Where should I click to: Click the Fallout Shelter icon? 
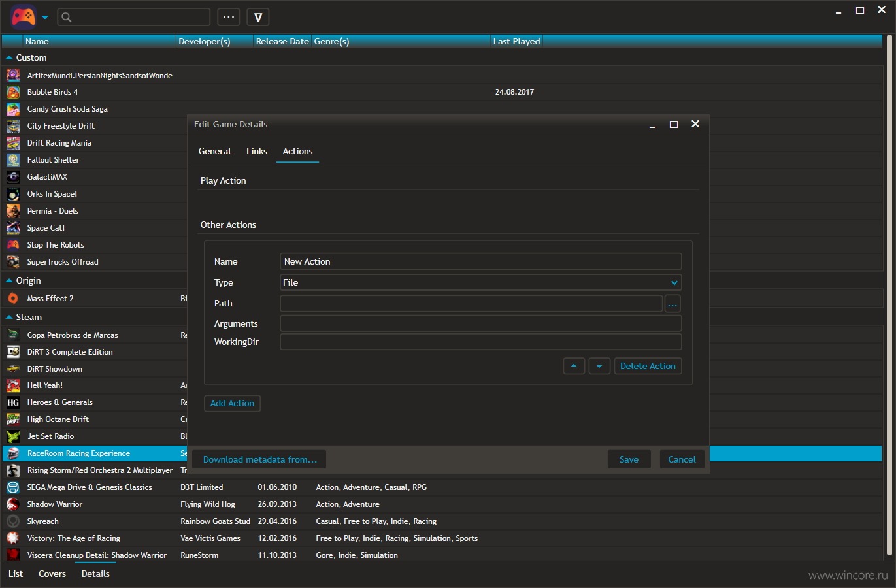tap(13, 160)
